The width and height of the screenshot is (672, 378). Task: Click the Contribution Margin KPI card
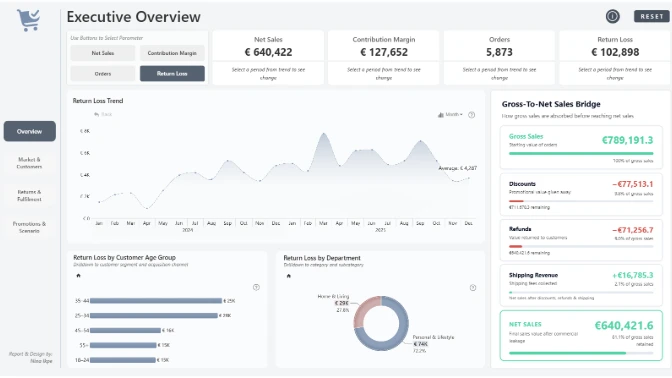coord(384,57)
